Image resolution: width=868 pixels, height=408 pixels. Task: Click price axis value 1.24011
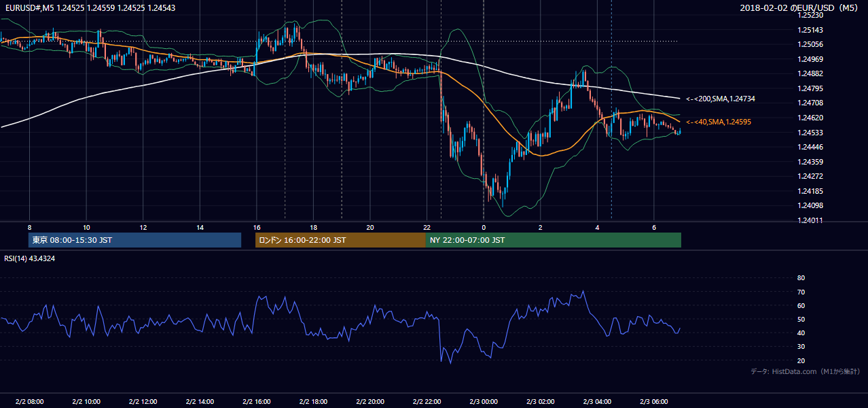tap(811, 220)
